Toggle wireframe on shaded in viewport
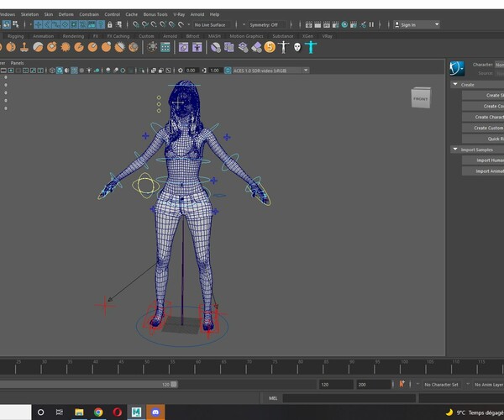 click(x=74, y=71)
